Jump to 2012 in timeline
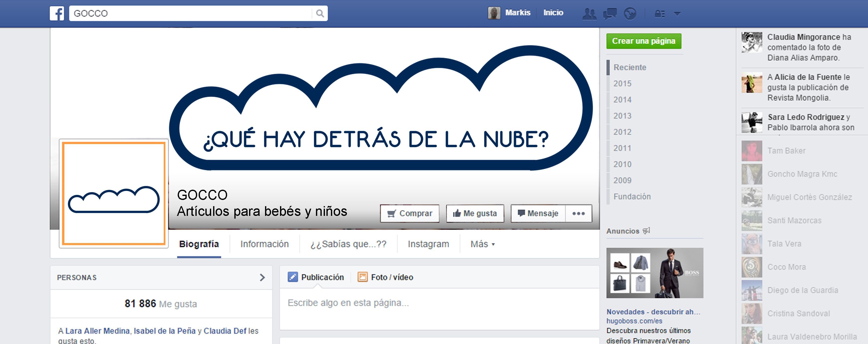The height and width of the screenshot is (344, 868). 622,132
